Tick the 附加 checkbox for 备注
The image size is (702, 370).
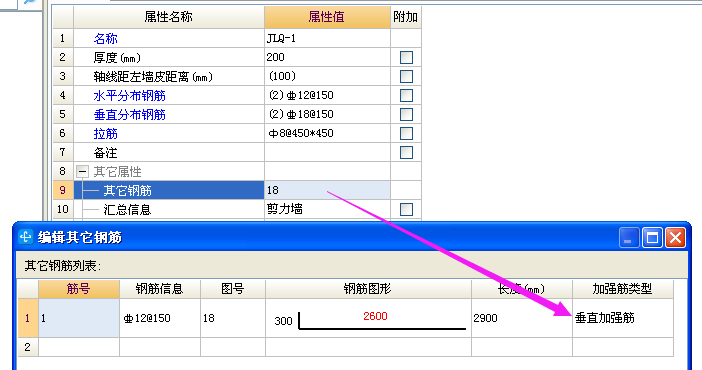click(406, 152)
